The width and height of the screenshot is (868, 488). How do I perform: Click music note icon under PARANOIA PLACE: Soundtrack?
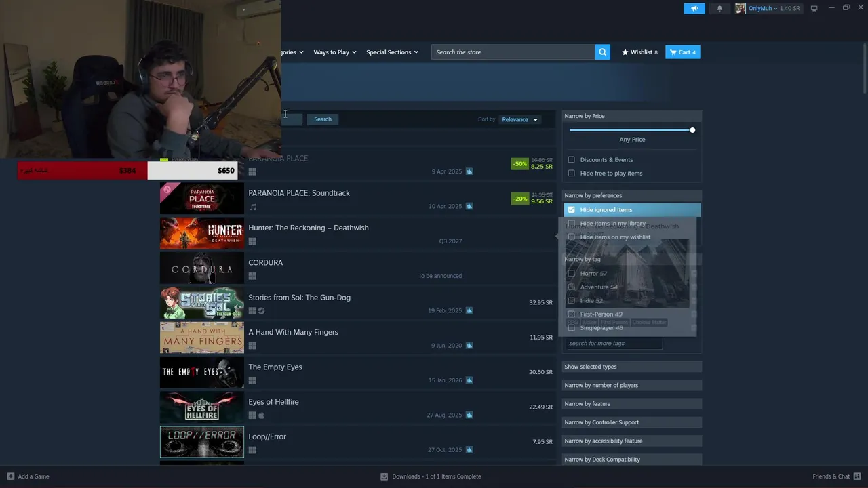click(x=252, y=207)
